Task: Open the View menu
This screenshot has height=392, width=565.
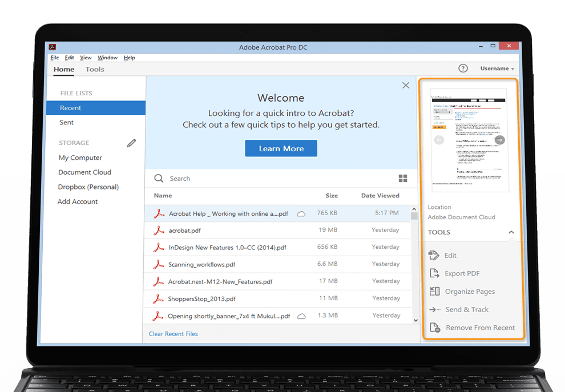Action: click(86, 58)
